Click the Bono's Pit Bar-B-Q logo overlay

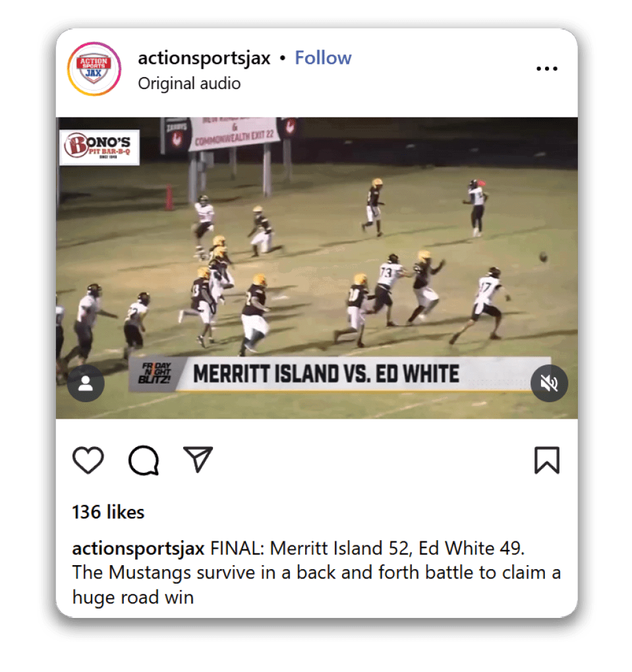point(100,148)
